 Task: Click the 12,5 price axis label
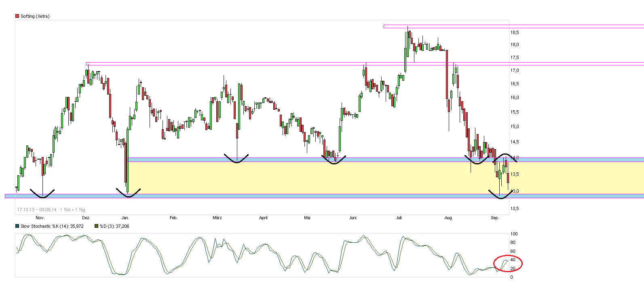(515, 208)
